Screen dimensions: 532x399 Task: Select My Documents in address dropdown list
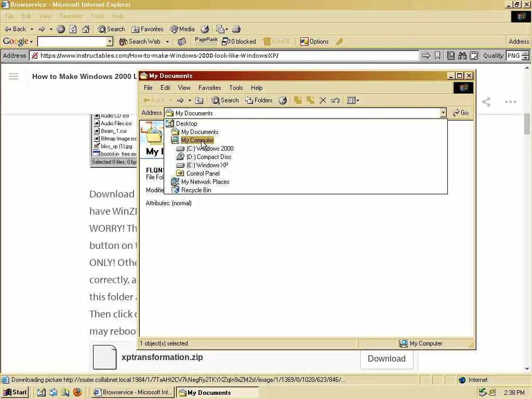[x=199, y=132]
